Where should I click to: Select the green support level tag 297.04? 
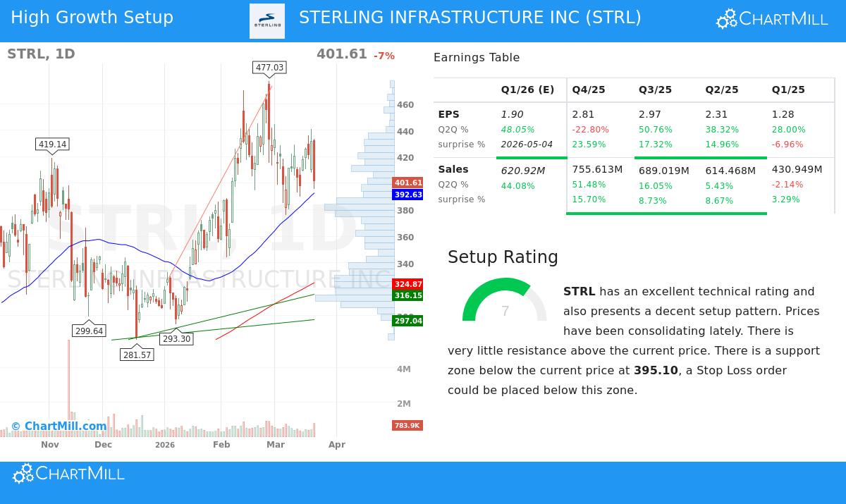click(x=407, y=321)
